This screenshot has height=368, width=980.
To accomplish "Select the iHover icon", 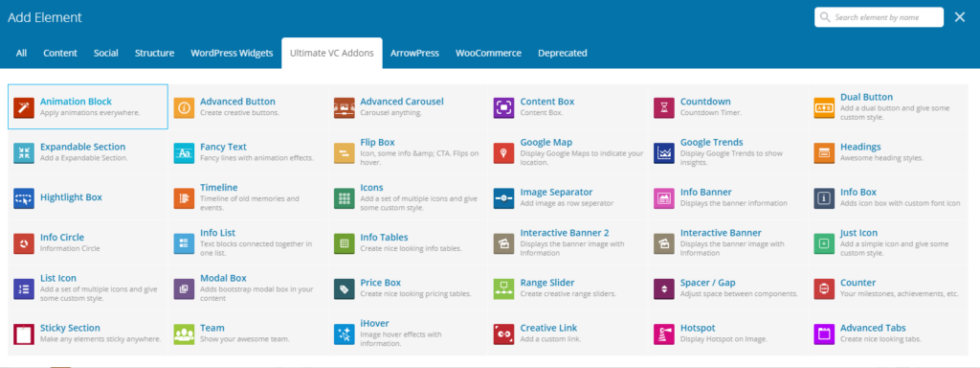I will 344,333.
